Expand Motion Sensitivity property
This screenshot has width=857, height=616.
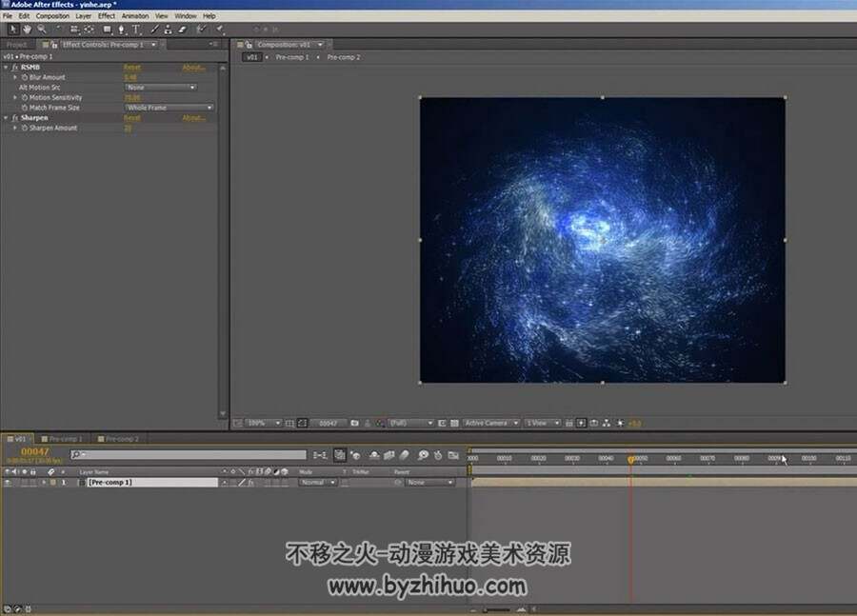[x=15, y=98]
